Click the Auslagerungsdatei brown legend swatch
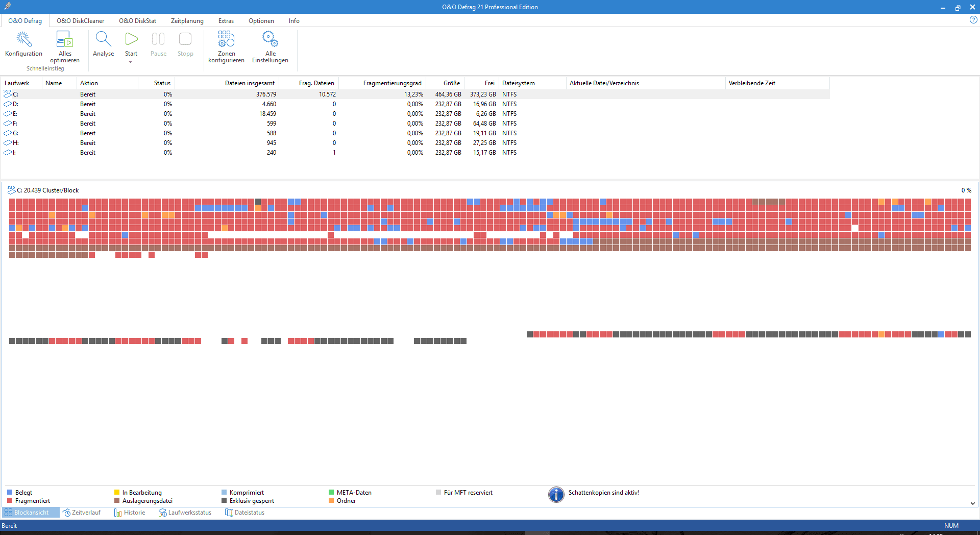The height and width of the screenshot is (535, 980). click(117, 501)
